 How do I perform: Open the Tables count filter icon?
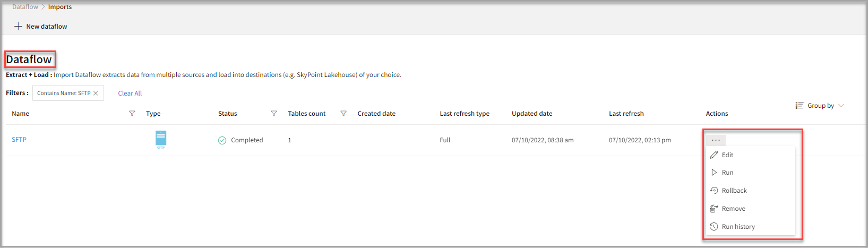[343, 114]
